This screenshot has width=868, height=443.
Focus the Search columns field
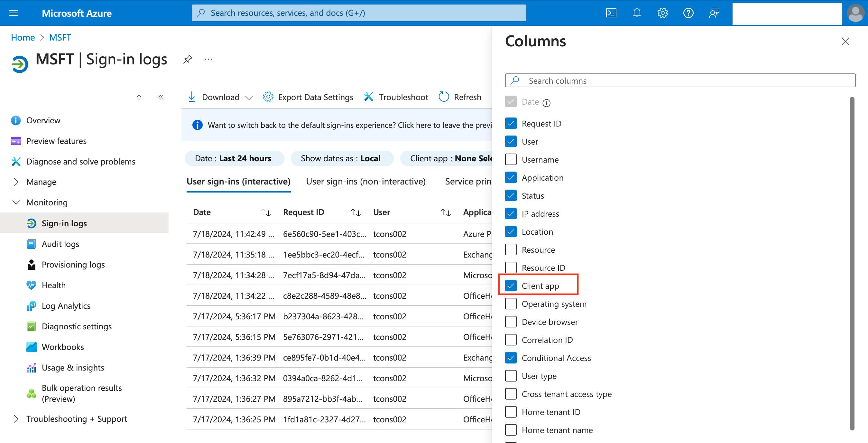pos(680,80)
